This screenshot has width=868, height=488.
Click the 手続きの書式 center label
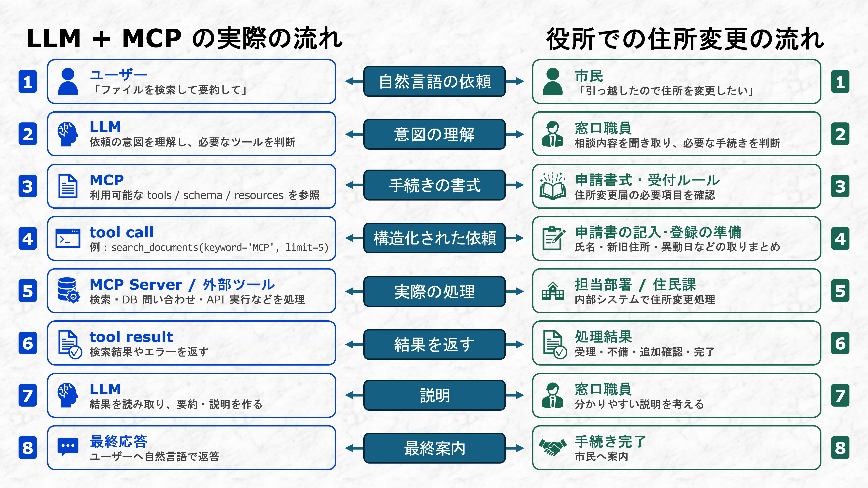coord(434,185)
